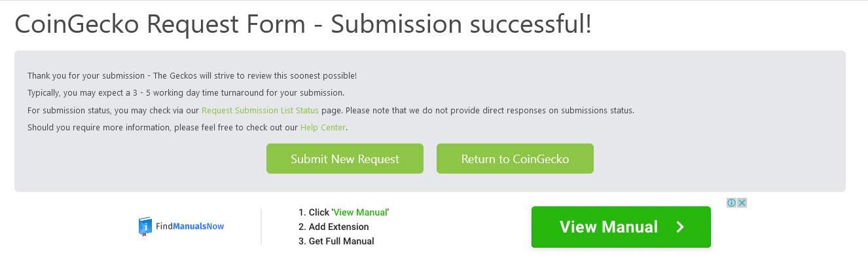Viewport: 868px width, 264px height.
Task: Click the green View Manual button
Action: pos(621,227)
